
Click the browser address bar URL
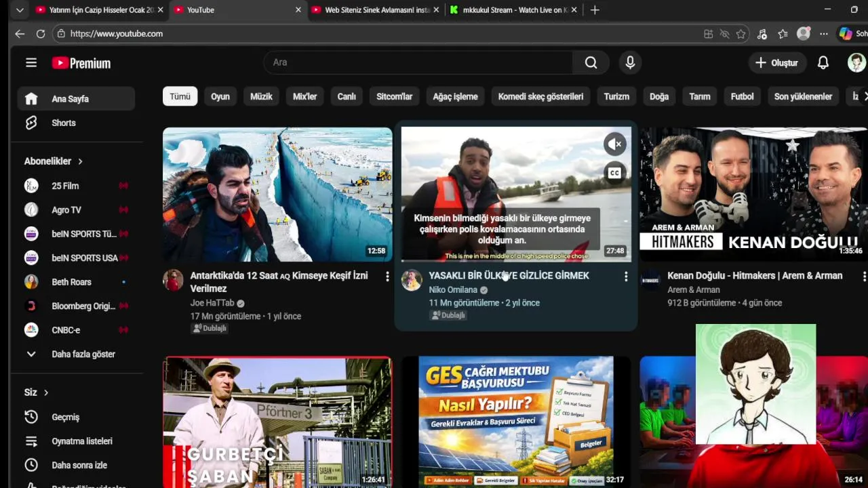click(117, 34)
